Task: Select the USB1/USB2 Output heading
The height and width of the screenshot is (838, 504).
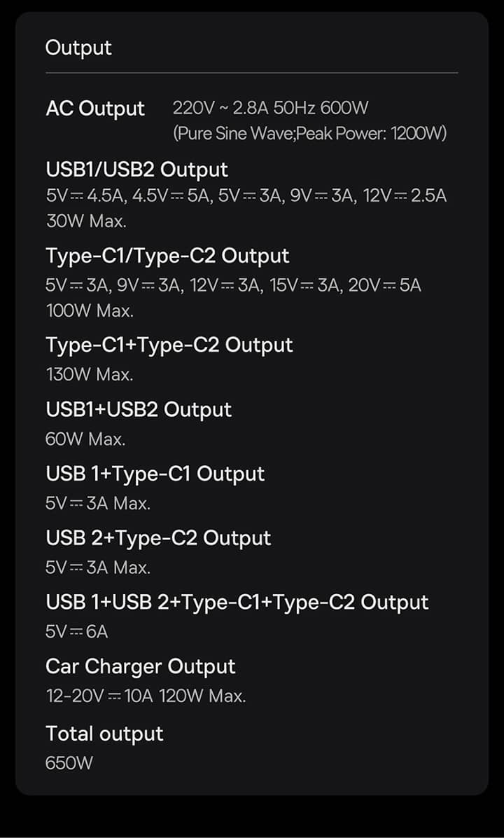Action: (136, 170)
